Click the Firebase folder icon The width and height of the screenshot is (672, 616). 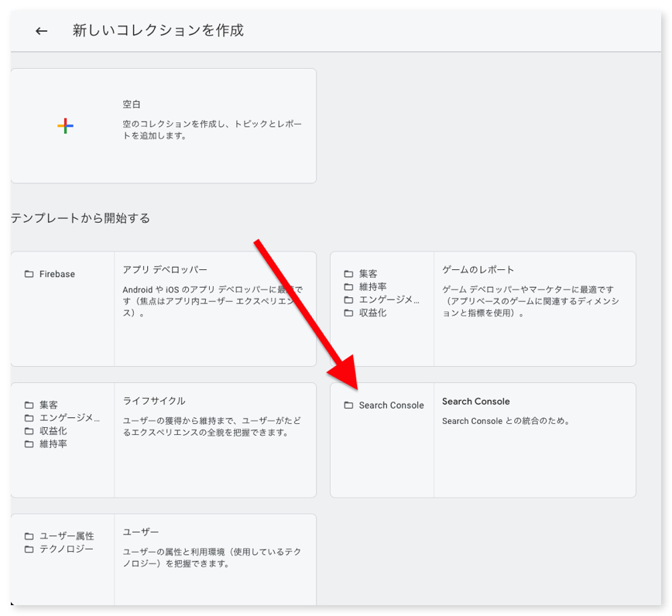(29, 274)
